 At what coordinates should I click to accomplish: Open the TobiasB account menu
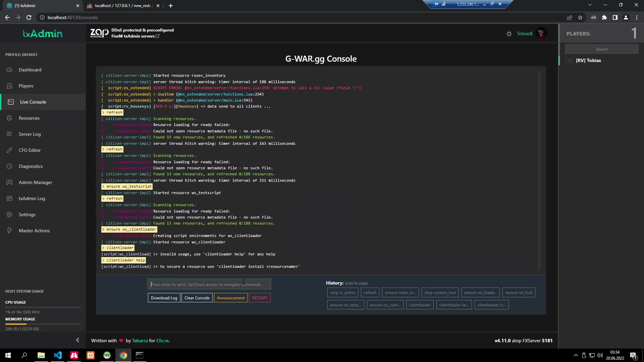(524, 34)
